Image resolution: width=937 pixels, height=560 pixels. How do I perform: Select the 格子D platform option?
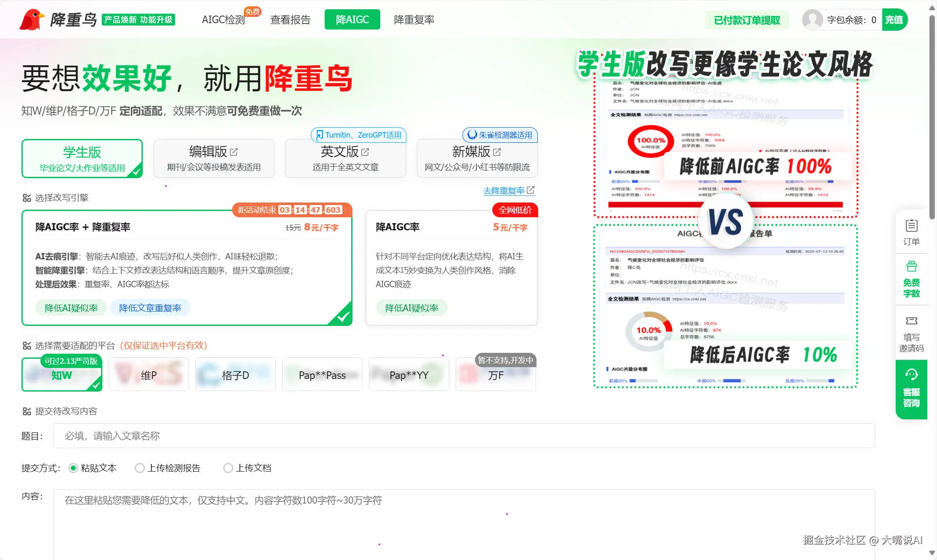coord(235,375)
